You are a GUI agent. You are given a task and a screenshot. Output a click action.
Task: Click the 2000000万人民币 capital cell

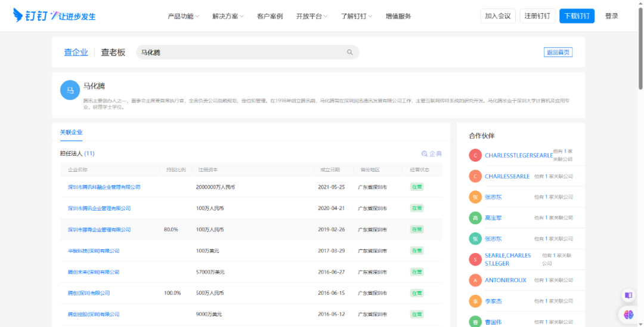coord(215,187)
